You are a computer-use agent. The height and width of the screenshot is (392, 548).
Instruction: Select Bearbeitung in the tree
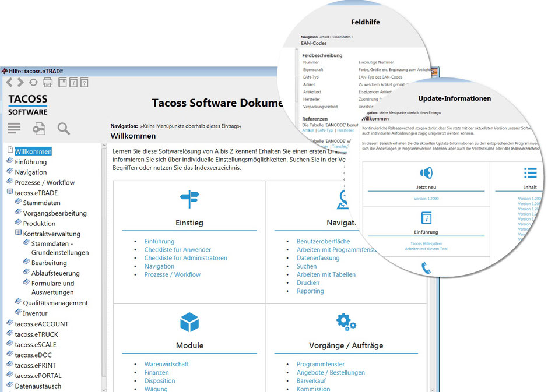point(50,263)
